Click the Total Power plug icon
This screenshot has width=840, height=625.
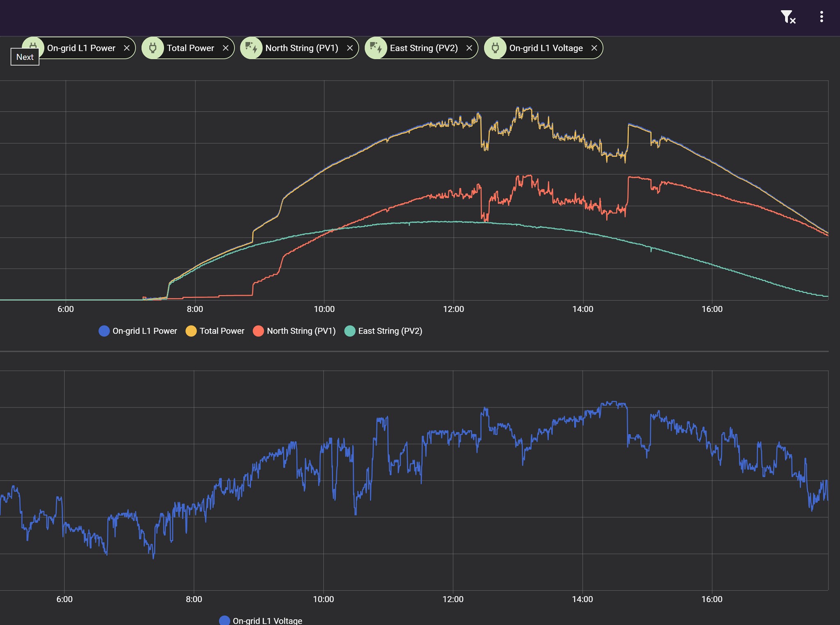153,48
